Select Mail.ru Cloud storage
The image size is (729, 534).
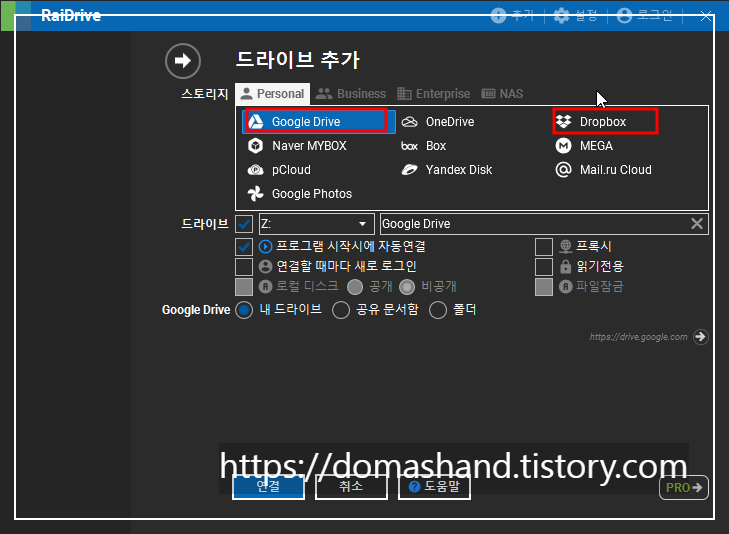(x=603, y=170)
